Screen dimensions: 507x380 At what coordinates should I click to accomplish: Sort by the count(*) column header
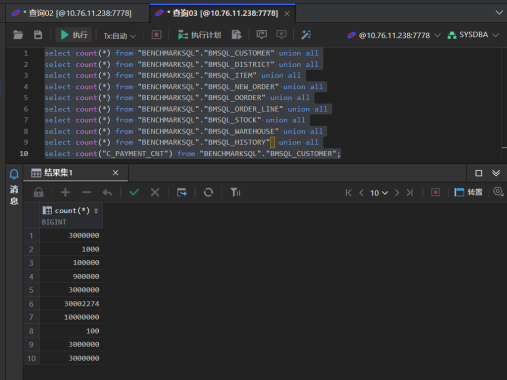click(71, 211)
